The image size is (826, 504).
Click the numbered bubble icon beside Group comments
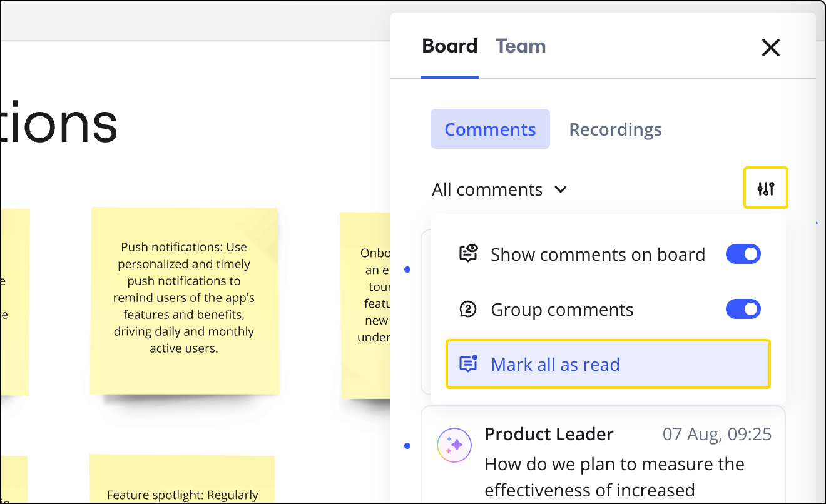(468, 310)
